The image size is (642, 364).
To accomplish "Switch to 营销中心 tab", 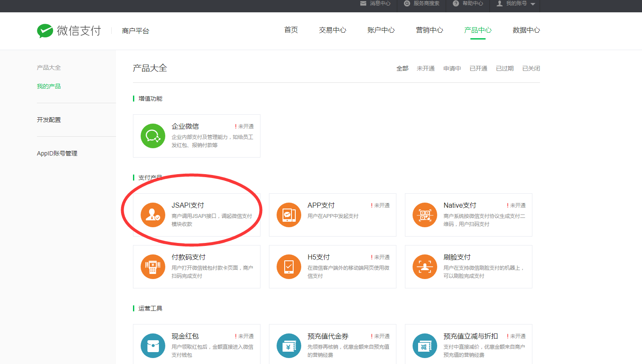I will tap(430, 30).
